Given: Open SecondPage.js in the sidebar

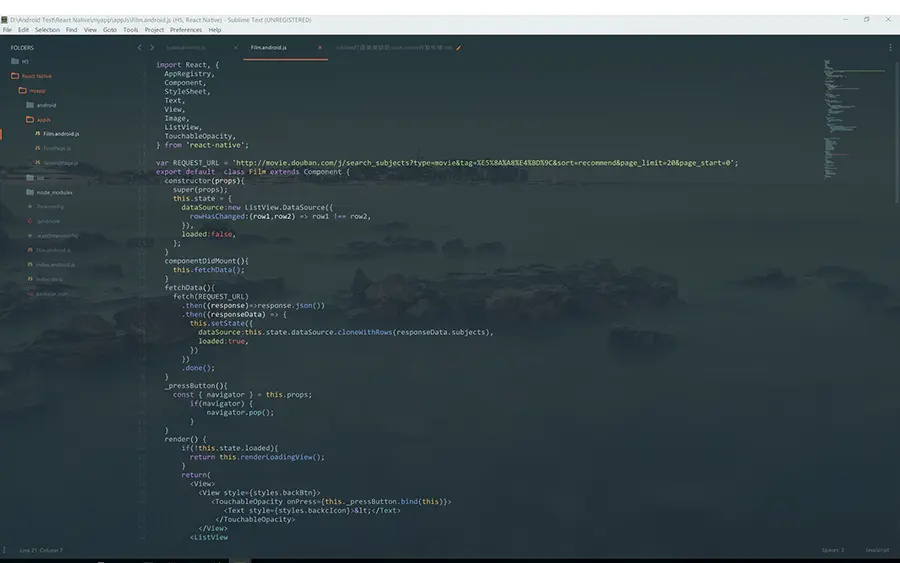Looking at the screenshot, I should (x=56, y=163).
